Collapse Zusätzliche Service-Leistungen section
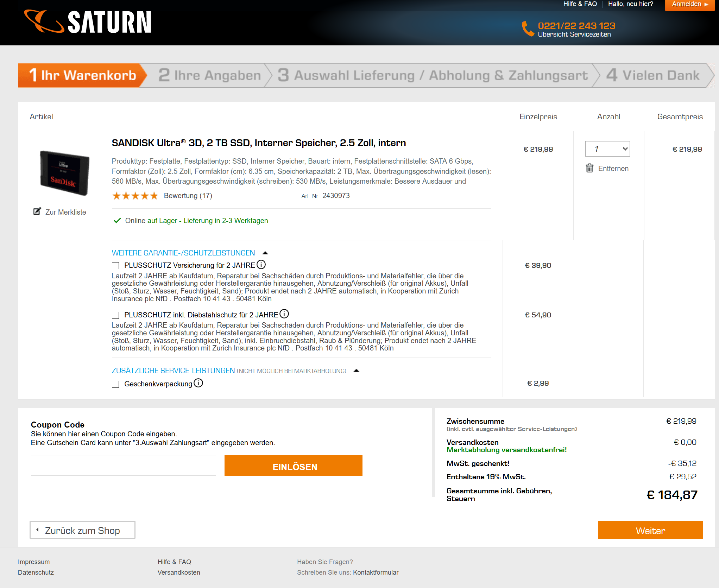The image size is (719, 588). (356, 371)
